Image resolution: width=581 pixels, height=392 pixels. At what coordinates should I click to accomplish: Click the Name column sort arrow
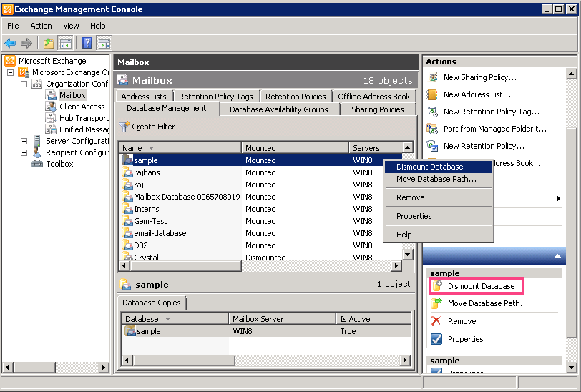point(151,148)
